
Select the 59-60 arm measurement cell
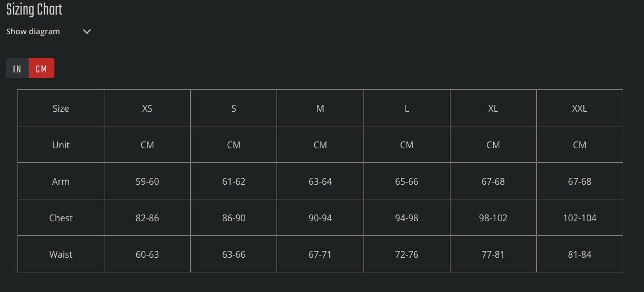147,181
